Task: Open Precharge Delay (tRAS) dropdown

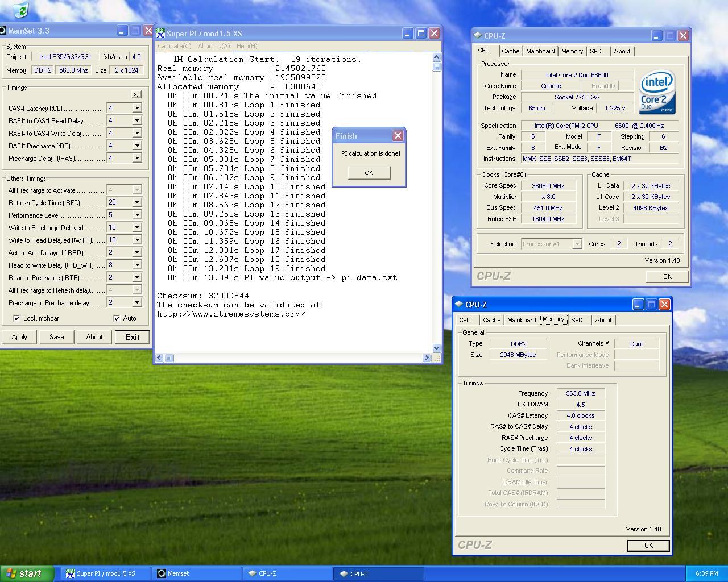Action: tap(137, 158)
